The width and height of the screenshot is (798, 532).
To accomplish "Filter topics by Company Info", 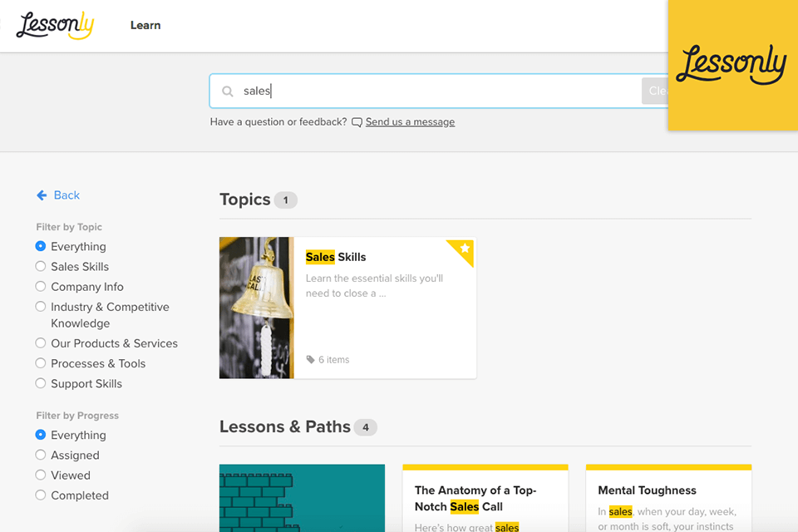I will [41, 287].
